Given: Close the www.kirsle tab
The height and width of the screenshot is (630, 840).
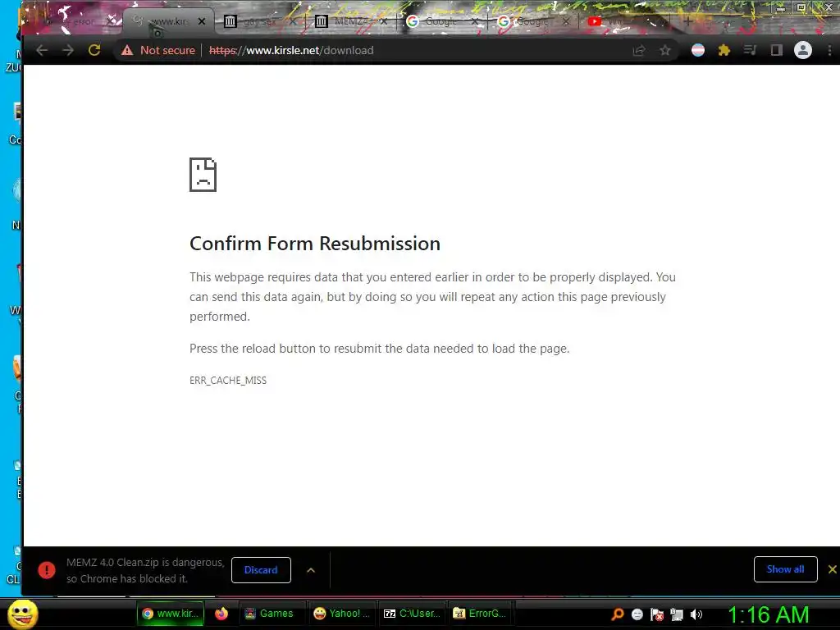Looking at the screenshot, I should tap(202, 21).
